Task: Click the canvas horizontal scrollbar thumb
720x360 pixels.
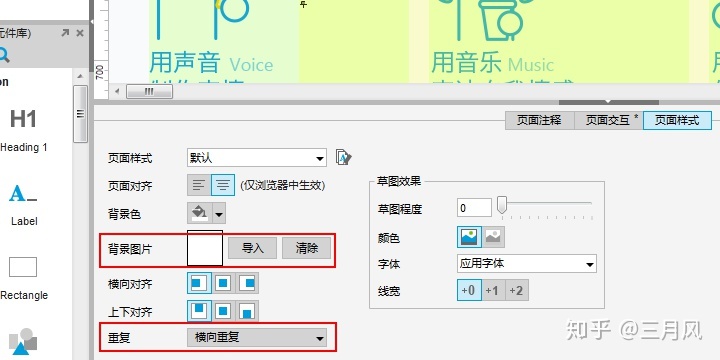Action: [x=149, y=91]
